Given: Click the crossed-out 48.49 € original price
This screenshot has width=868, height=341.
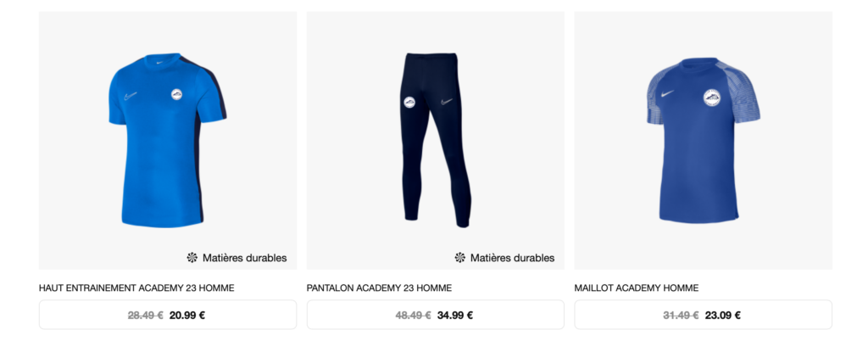Looking at the screenshot, I should pyautogui.click(x=413, y=316).
